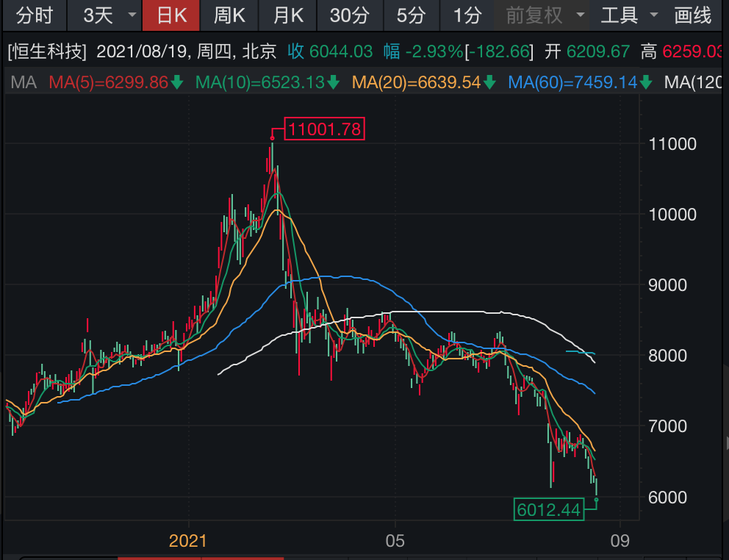Screen dimensions: 729x560
Task: Switch to 月K monthly chart
Action: tap(288, 15)
